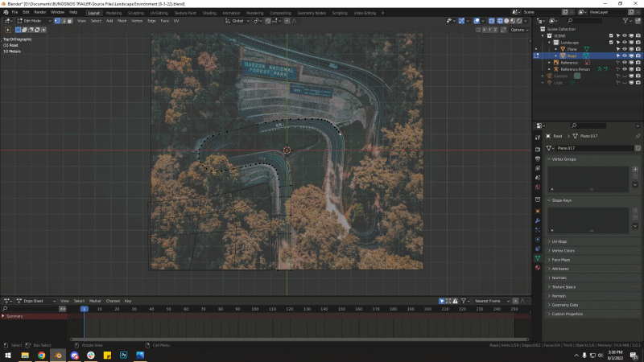Open the Vertex menu in viewport header
Image resolution: width=644 pixels, height=362 pixels.
(x=137, y=21)
